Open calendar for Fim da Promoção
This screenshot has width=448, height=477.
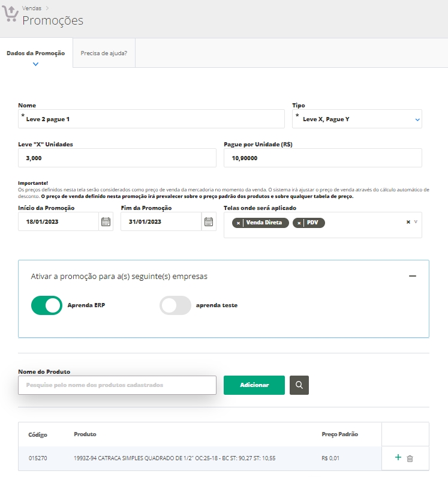tap(209, 222)
